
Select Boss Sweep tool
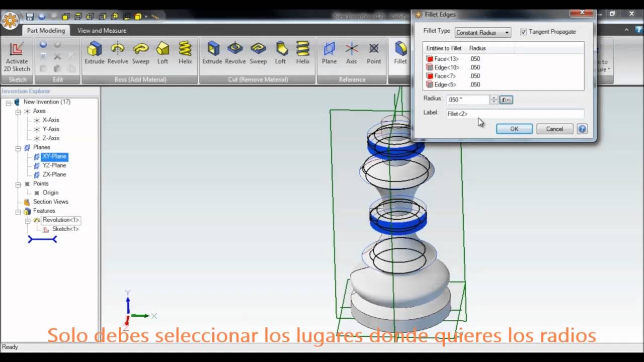coord(140,53)
